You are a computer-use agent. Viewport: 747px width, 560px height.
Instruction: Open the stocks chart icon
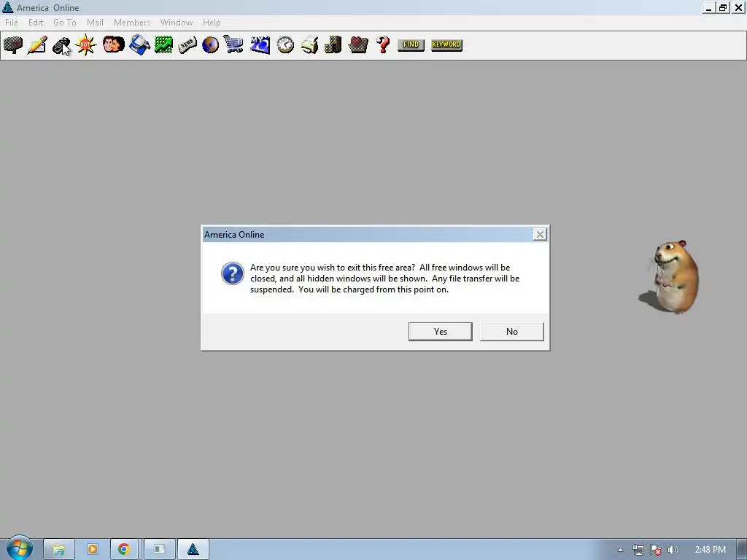163,44
